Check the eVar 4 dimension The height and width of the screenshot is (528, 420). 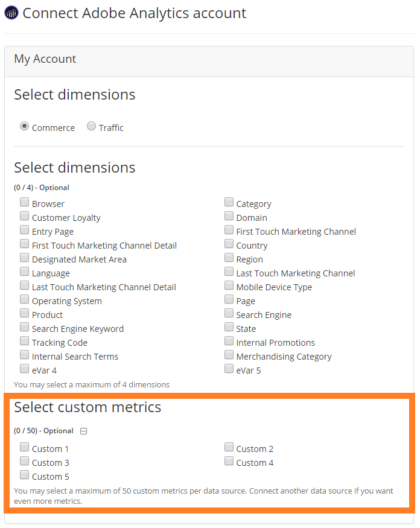click(24, 369)
